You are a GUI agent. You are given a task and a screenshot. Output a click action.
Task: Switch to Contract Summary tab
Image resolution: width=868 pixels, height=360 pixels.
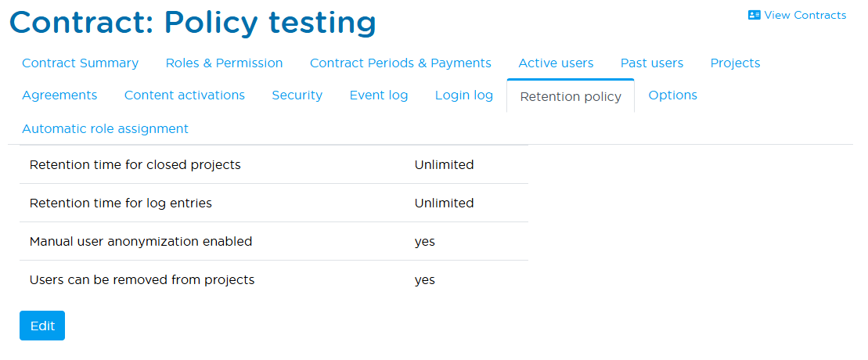[80, 63]
